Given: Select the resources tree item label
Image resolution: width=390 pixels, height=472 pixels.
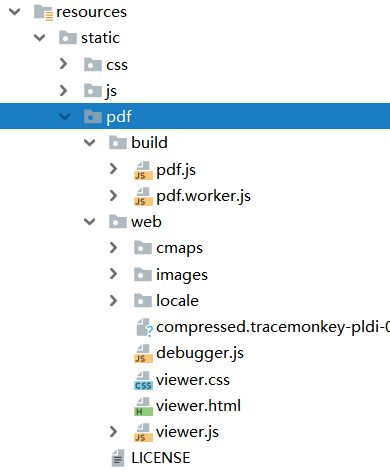Looking at the screenshot, I should coord(91,13).
